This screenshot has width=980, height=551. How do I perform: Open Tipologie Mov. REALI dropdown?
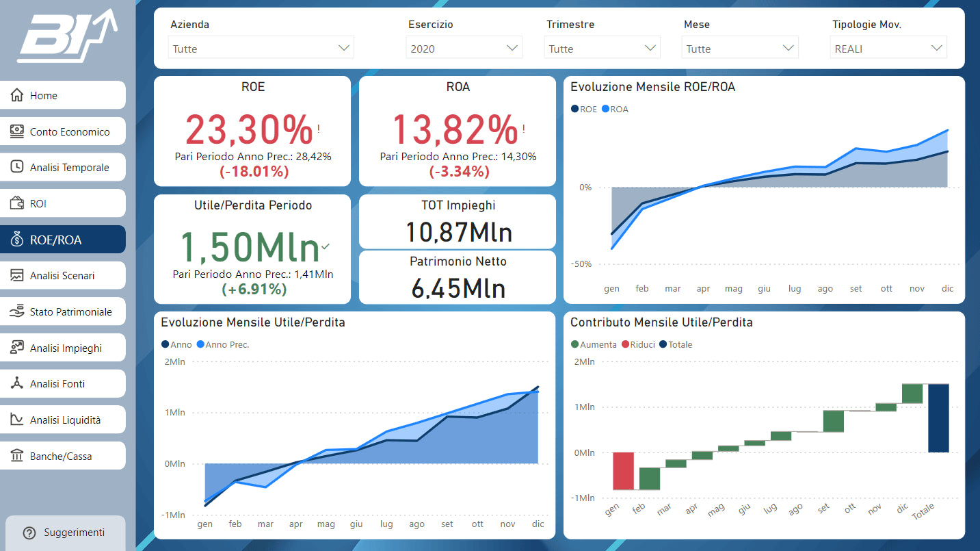click(888, 48)
